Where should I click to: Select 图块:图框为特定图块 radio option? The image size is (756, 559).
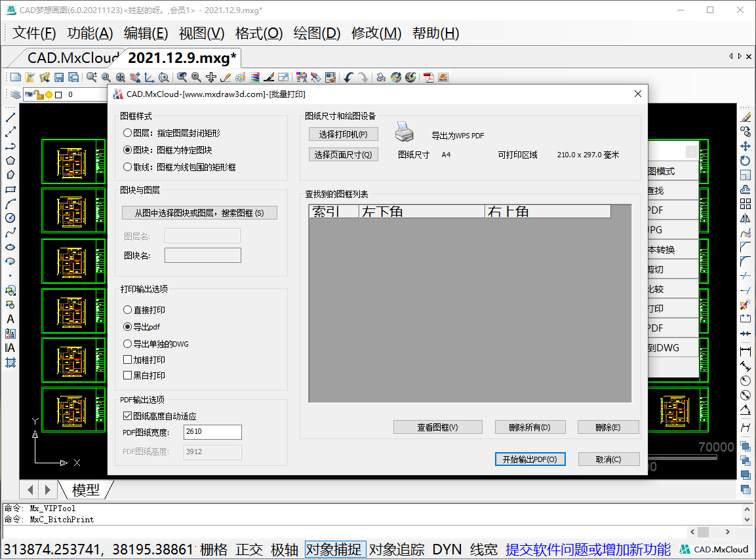tap(168, 150)
